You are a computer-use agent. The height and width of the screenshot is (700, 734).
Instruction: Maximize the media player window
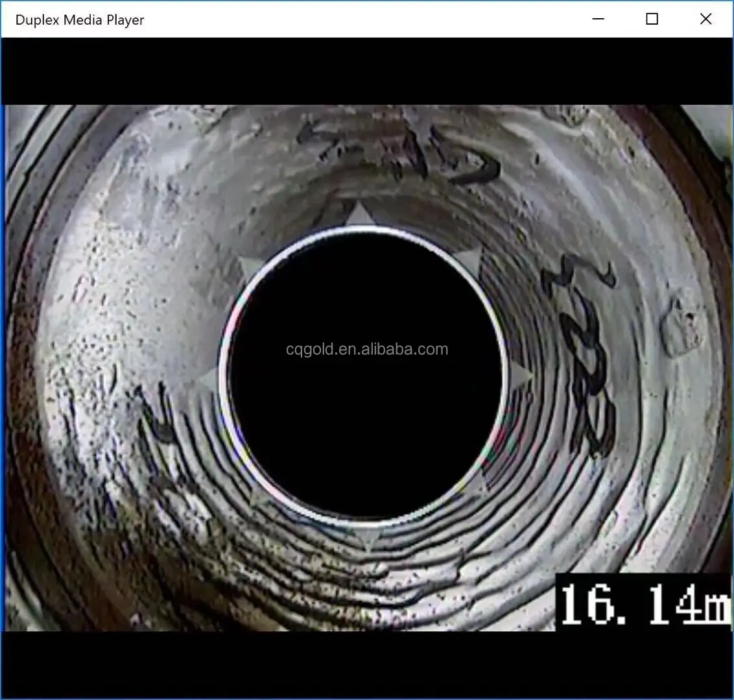pos(651,19)
